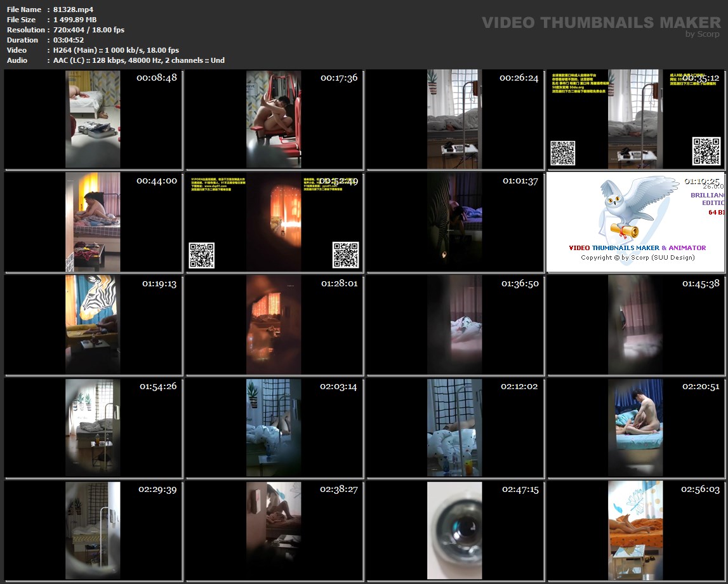Click the left QR code in the 00:35:12 thumbnail
Screen dimensions: 728x584
pyautogui.click(x=562, y=153)
